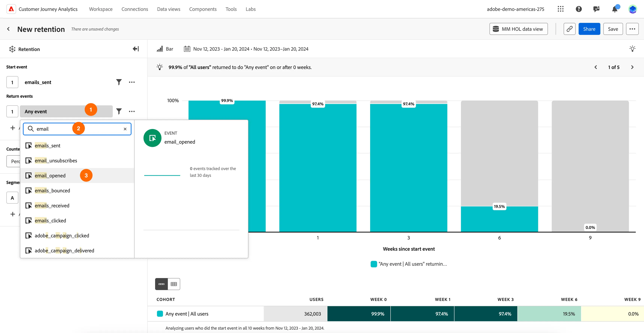Screen dimensions: 644x333
Task: Open the Bar chart type selector
Action: pos(165,49)
